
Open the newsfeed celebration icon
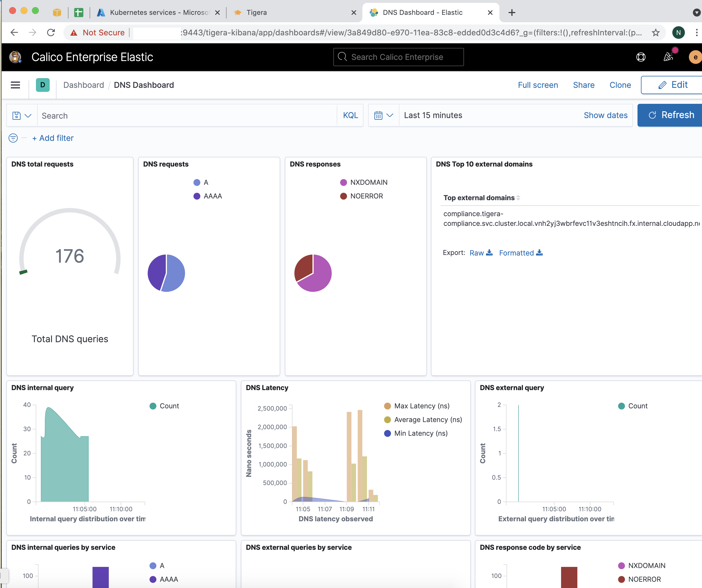tap(668, 57)
